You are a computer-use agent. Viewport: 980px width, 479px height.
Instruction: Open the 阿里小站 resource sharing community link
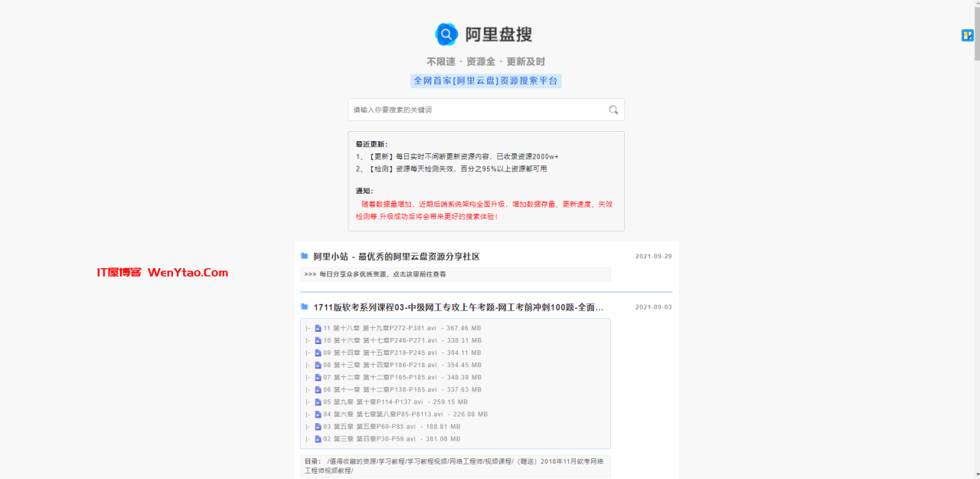click(397, 257)
